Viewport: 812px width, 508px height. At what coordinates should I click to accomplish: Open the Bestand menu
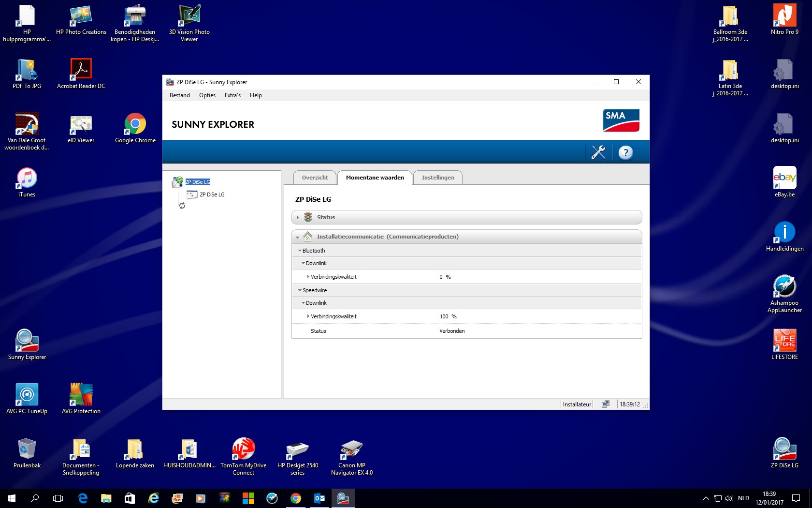click(179, 95)
